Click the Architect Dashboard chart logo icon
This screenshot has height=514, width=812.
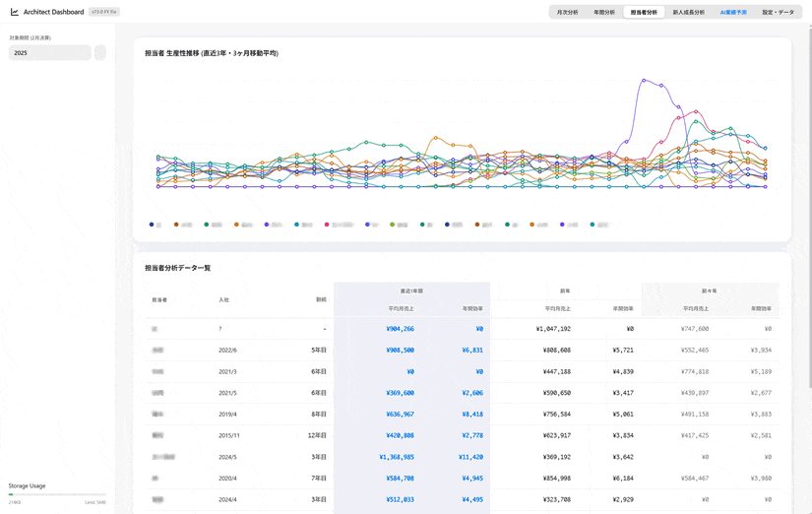pos(15,12)
